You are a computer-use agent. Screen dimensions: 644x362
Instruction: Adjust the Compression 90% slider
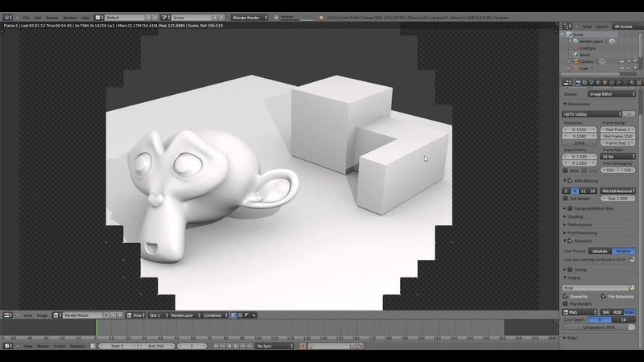599,327
